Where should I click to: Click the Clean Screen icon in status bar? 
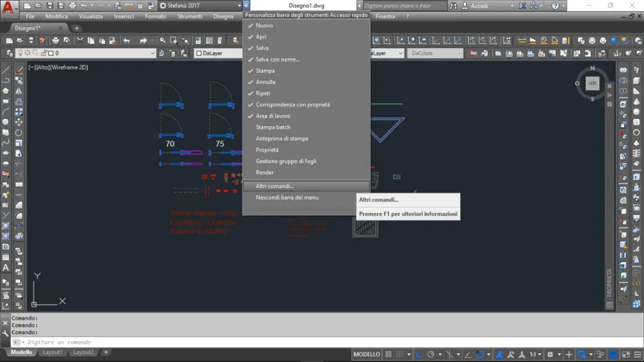(626, 354)
